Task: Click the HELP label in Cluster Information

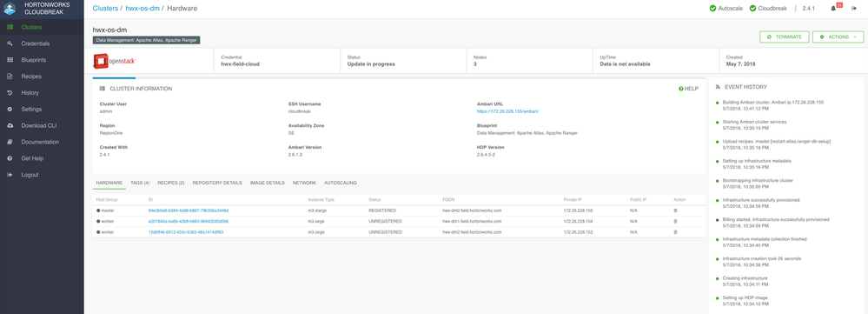Action: tap(692, 89)
